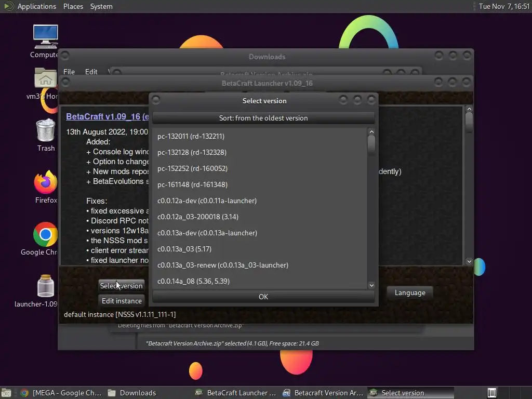Click the Betacraft Version Archive.zip selected status
Viewport: 532px width, 399px height.
(232, 343)
